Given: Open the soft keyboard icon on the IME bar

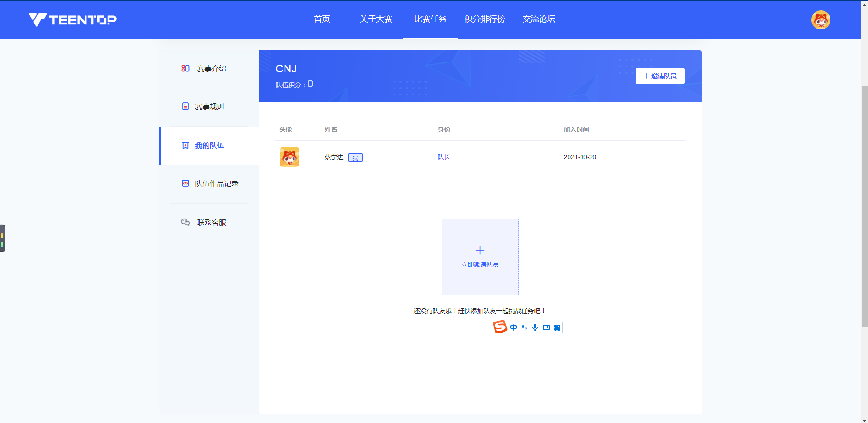Looking at the screenshot, I should [x=546, y=328].
